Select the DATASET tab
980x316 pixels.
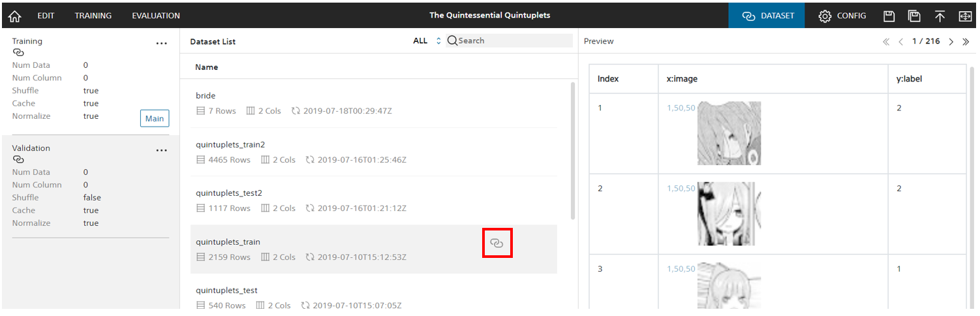(x=767, y=16)
